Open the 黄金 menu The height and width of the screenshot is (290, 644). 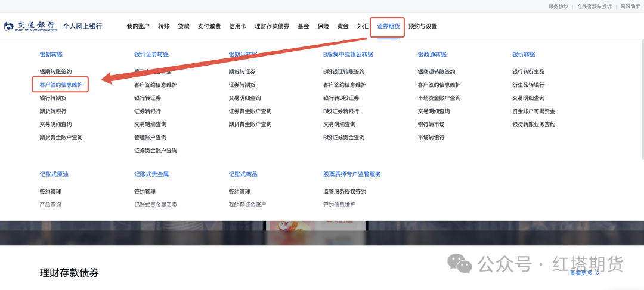pos(343,26)
